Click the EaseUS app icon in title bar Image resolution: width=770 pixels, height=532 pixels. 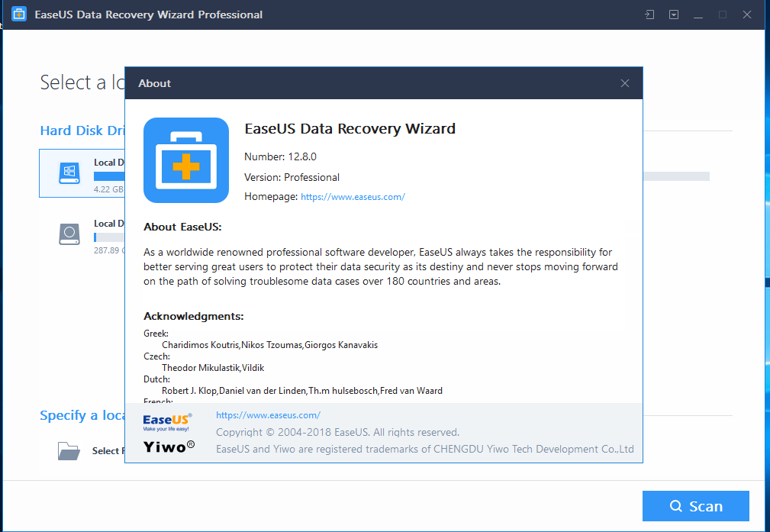[19, 15]
